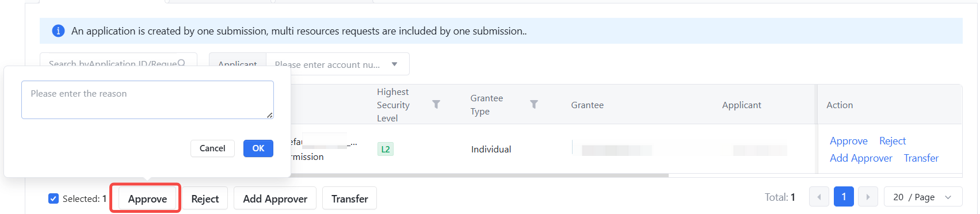Click the blue info icon in banner

(x=58, y=31)
